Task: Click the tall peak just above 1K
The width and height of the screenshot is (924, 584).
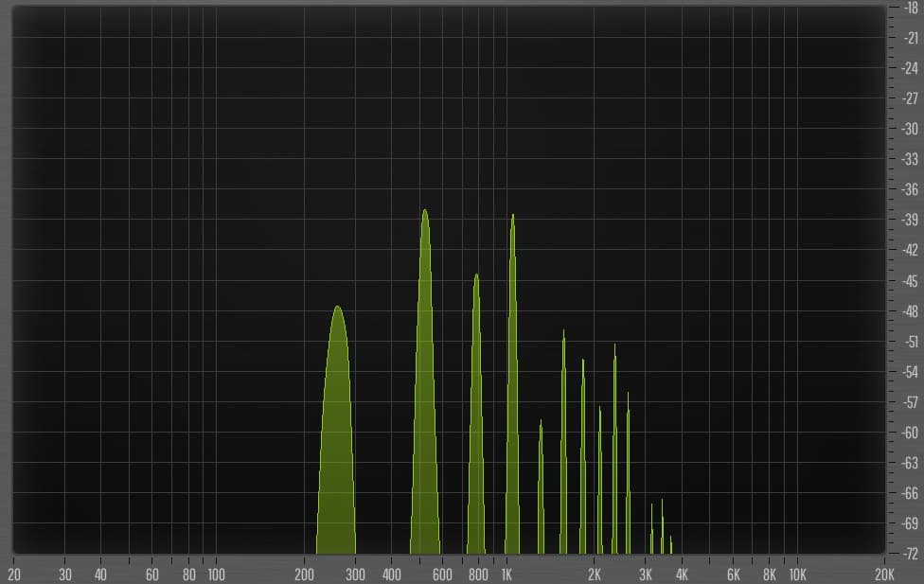Action: tap(513, 384)
